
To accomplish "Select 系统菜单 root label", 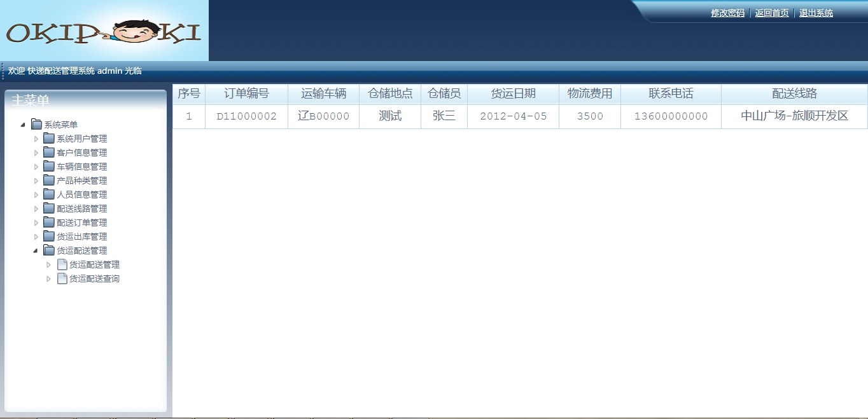I will (61, 125).
